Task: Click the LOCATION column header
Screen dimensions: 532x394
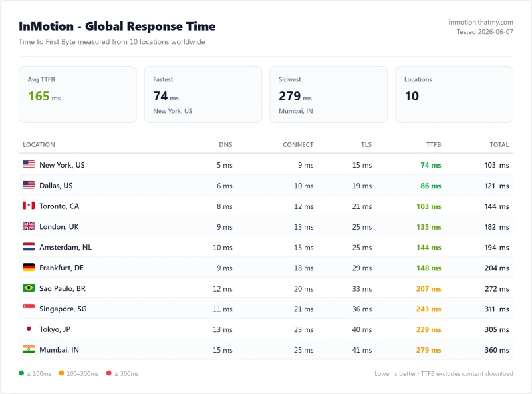Action: 39,144
